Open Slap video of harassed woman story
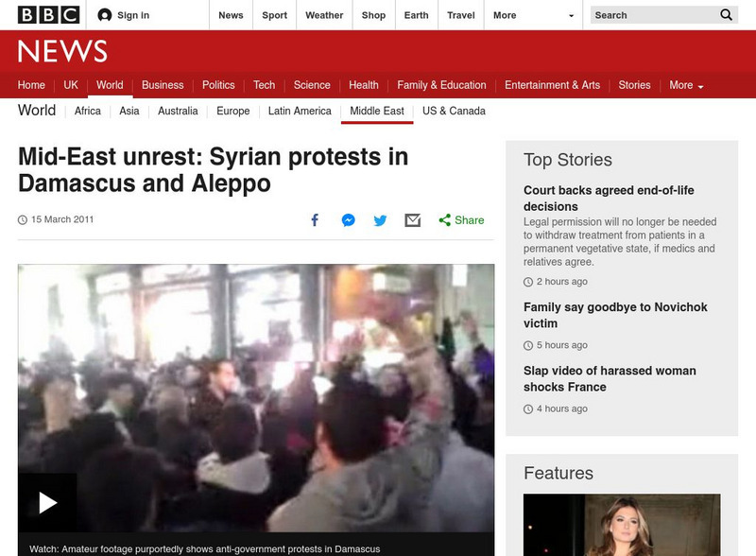This screenshot has height=556, width=756. 610,379
